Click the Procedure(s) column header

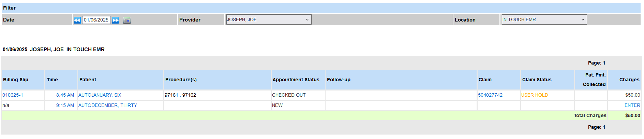tap(181, 80)
